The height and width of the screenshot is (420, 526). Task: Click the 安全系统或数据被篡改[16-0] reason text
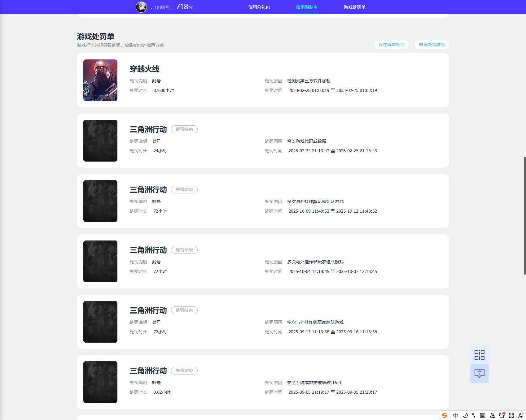(x=315, y=383)
